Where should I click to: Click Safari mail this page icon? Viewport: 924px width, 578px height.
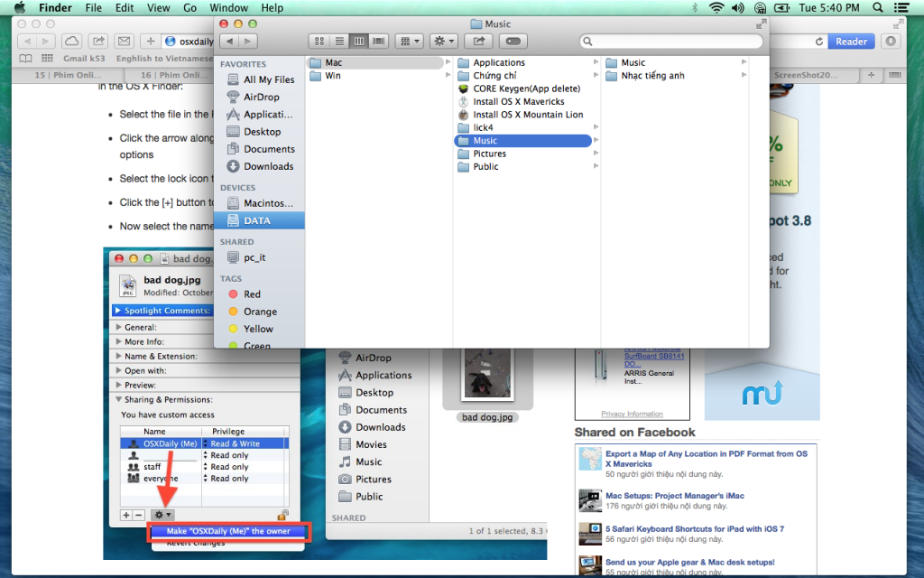click(x=124, y=41)
